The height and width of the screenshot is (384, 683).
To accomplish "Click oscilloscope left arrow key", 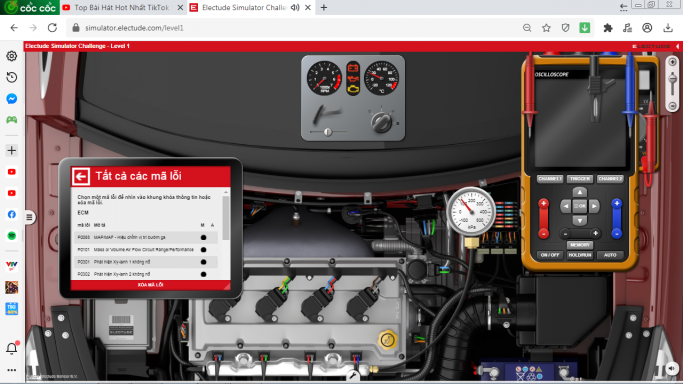I will tap(565, 206).
